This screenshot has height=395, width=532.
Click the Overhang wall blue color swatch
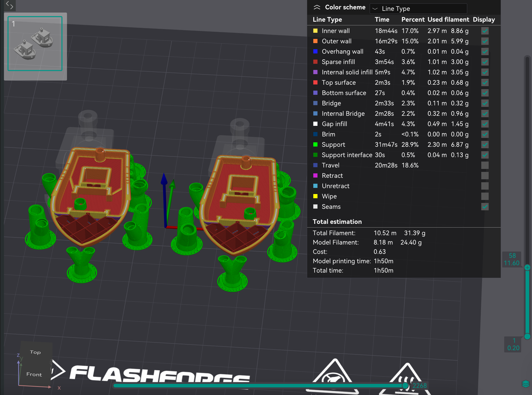pyautogui.click(x=315, y=51)
